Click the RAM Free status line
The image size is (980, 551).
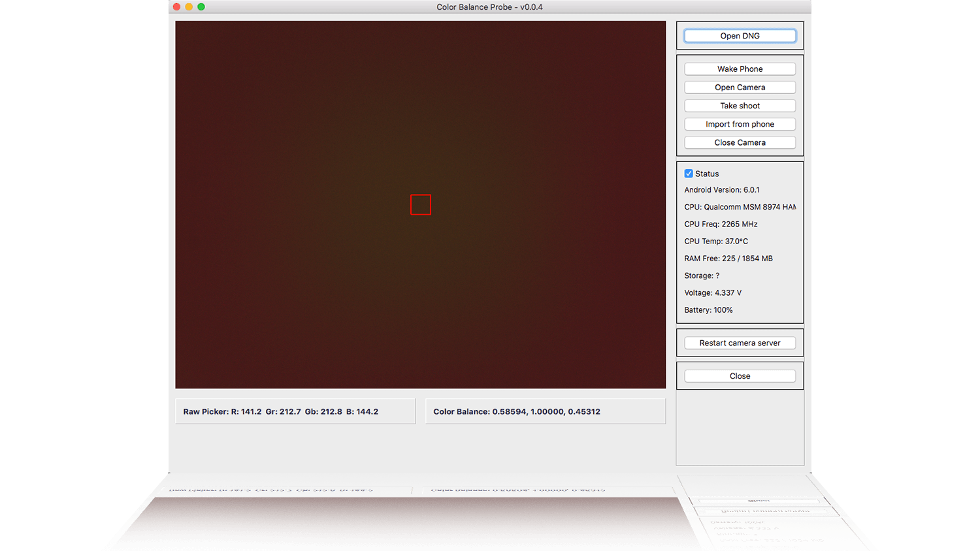point(728,259)
